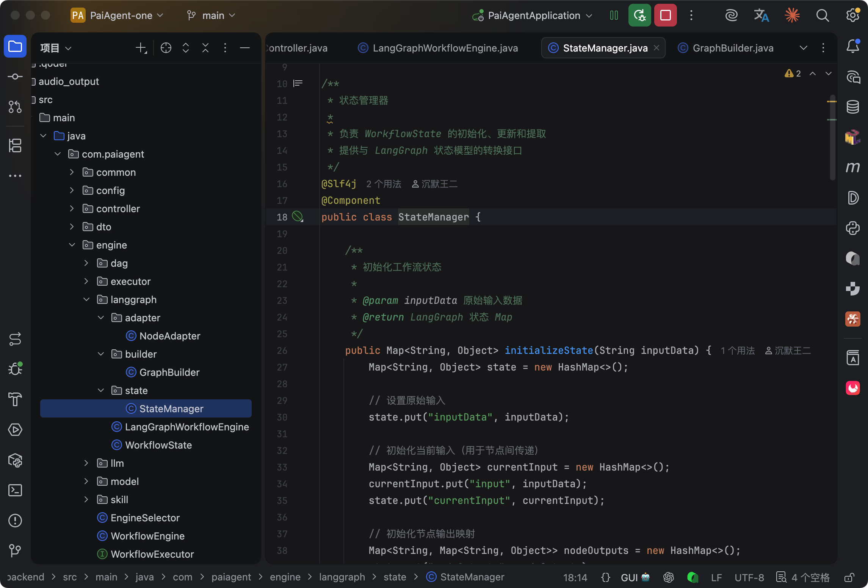Toggle reader mode rendered doc icon at line 10
868x588 pixels.
point(298,83)
